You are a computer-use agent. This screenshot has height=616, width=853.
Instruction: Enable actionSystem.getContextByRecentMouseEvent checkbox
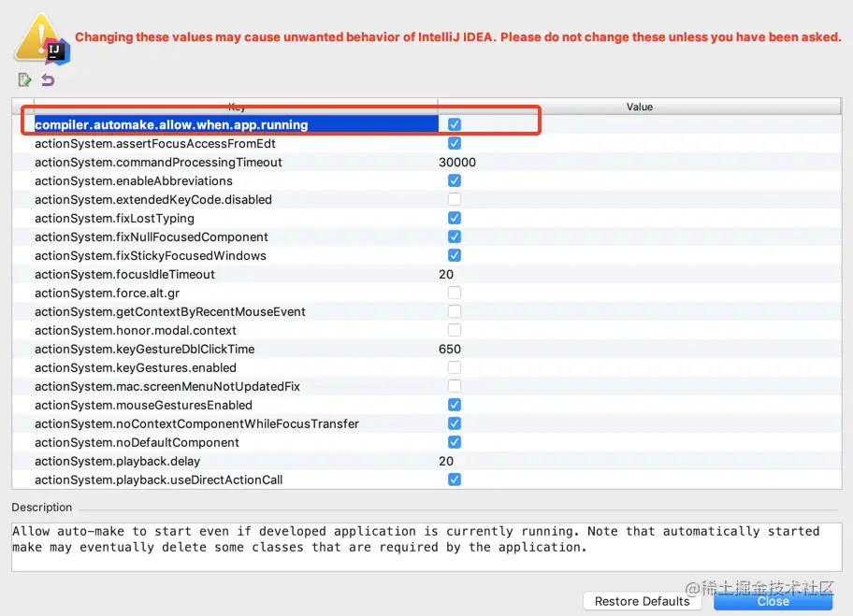[x=455, y=311]
